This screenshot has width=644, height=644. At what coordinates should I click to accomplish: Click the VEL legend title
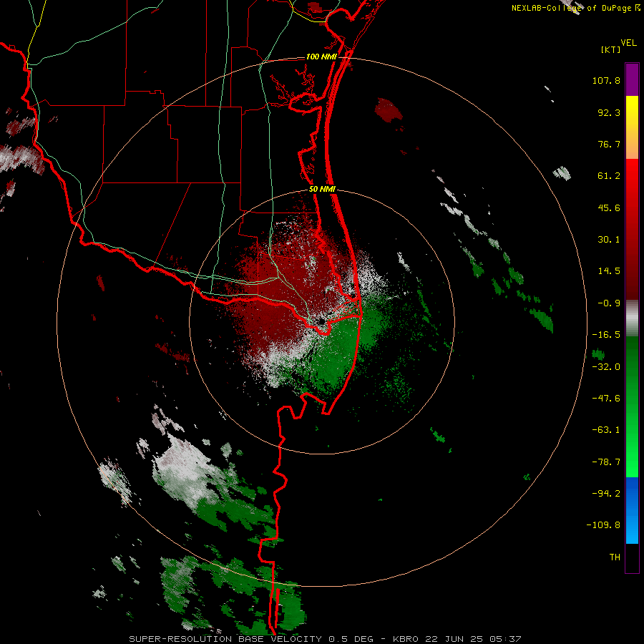628,43
